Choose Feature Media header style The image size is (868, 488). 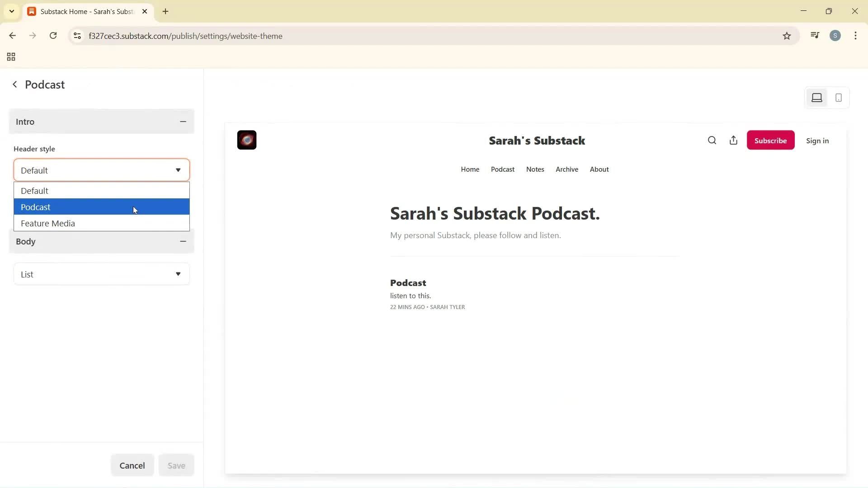point(101,223)
